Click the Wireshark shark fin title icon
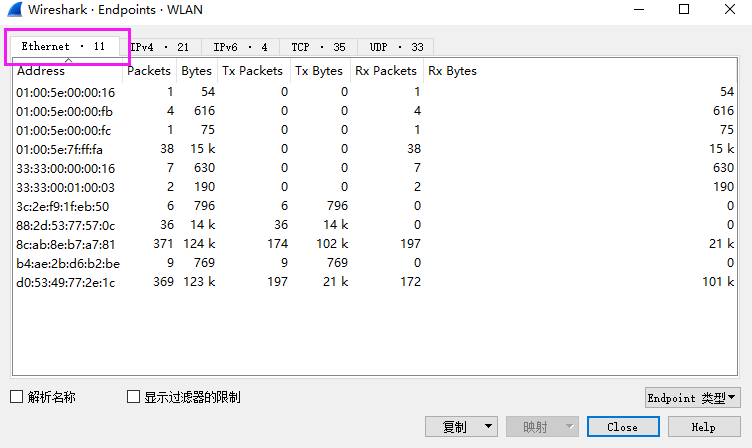Viewport: 752px width, 448px height. click(14, 10)
